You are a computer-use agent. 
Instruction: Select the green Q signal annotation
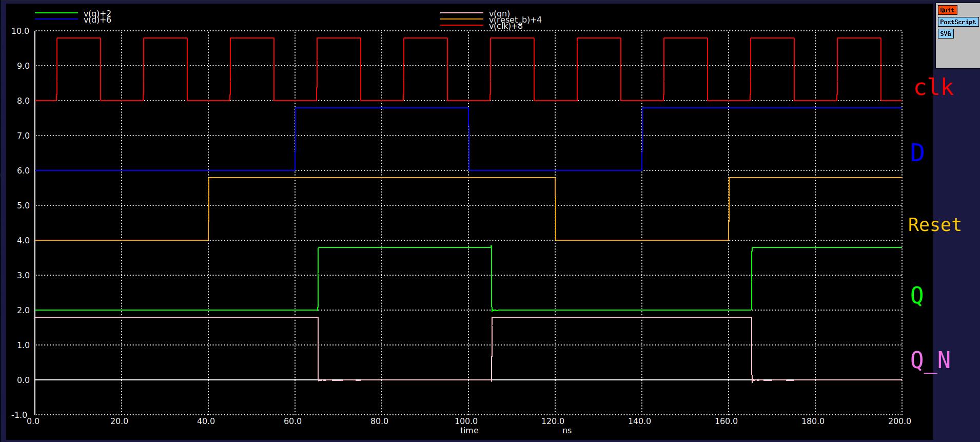(916, 295)
